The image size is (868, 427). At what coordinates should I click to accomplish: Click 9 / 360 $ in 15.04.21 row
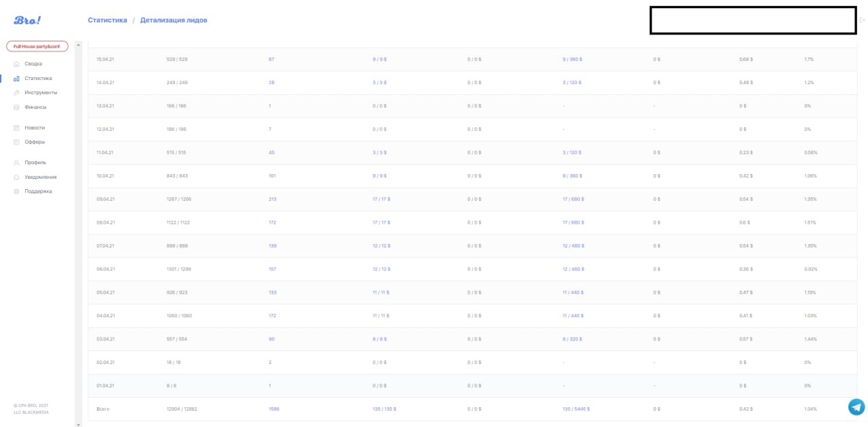[x=572, y=60]
